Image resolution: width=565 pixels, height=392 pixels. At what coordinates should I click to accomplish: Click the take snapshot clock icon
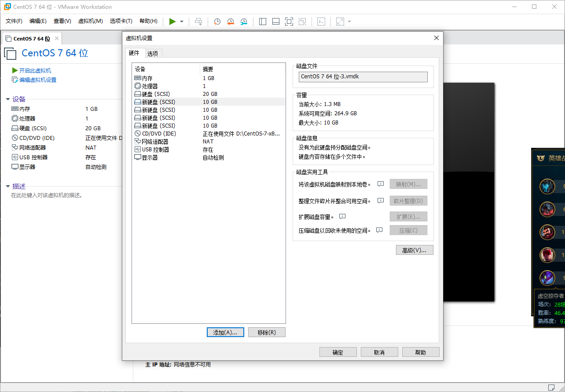pos(217,21)
